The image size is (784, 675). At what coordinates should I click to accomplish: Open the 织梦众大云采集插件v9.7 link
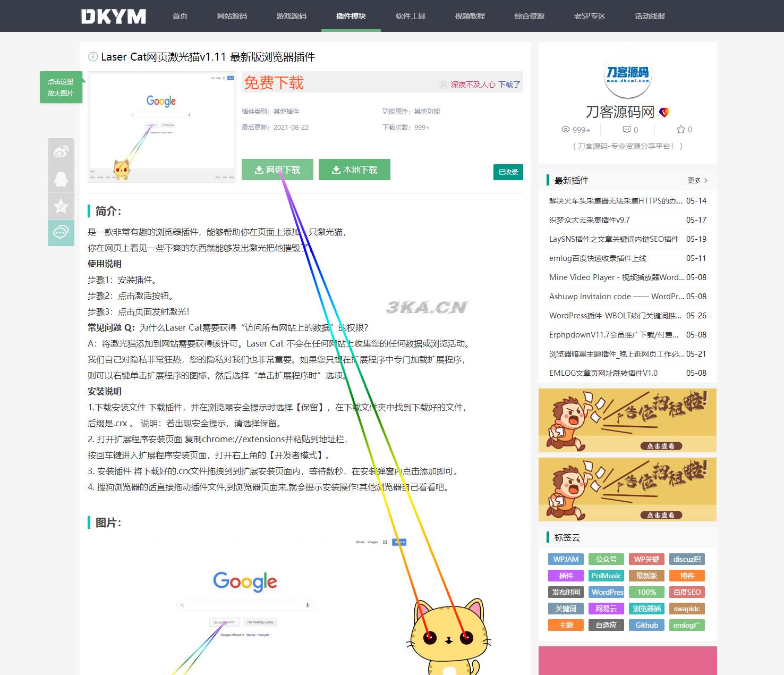click(x=589, y=220)
